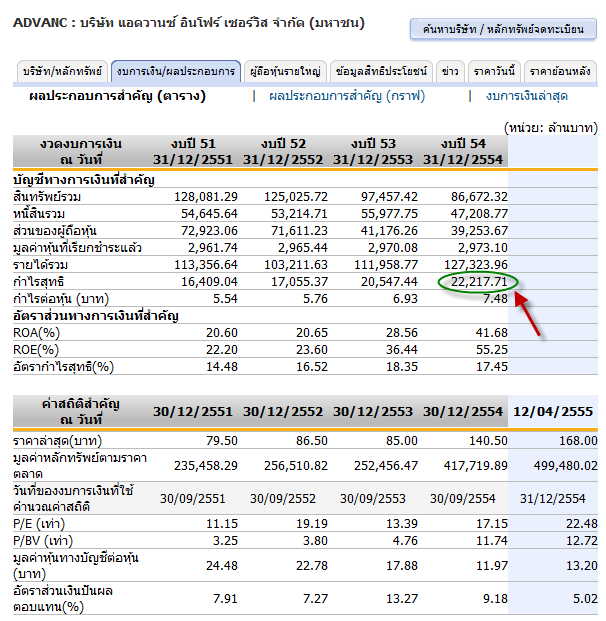The height and width of the screenshot is (621, 606).
Task: Open the บริษัท/หลักทรัพย์ tab
Action: (62, 71)
